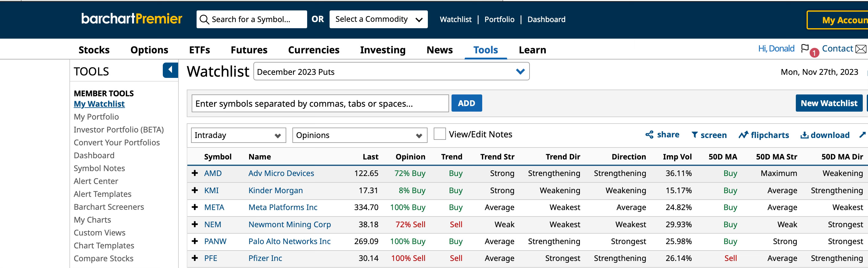Collapse the TOOLS sidebar arrow

tap(170, 70)
